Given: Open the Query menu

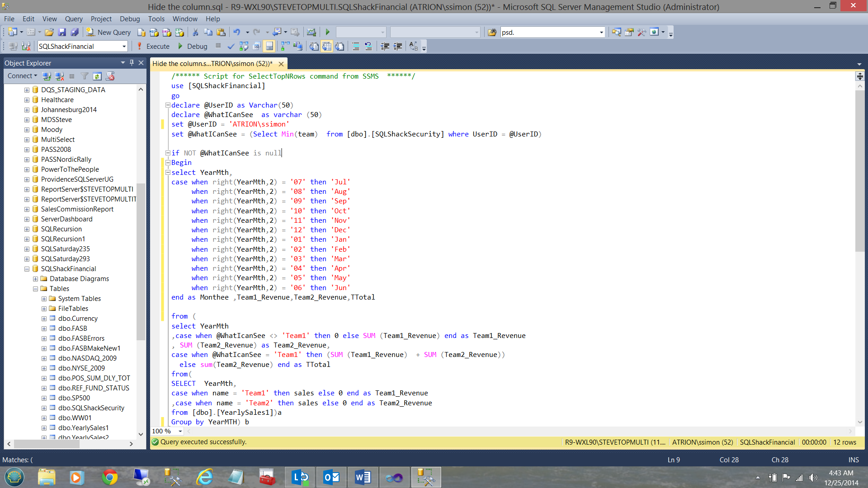Looking at the screenshot, I should pos(74,19).
